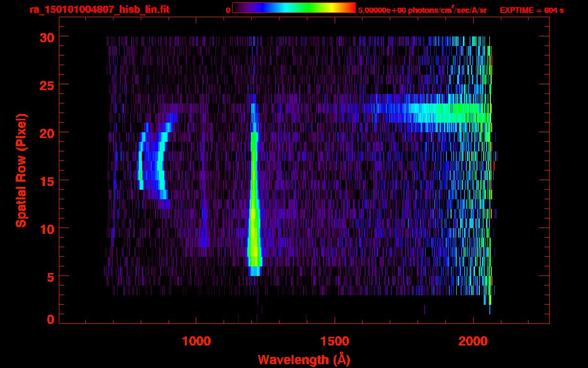The width and height of the screenshot is (588, 368).
Task: Click the color bar minimum label 0
Action: click(x=228, y=10)
